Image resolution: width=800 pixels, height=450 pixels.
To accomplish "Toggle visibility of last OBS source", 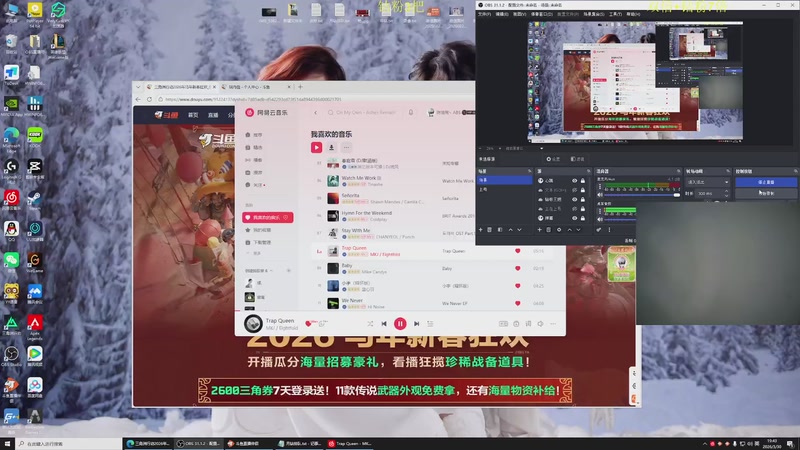I will pos(574,218).
